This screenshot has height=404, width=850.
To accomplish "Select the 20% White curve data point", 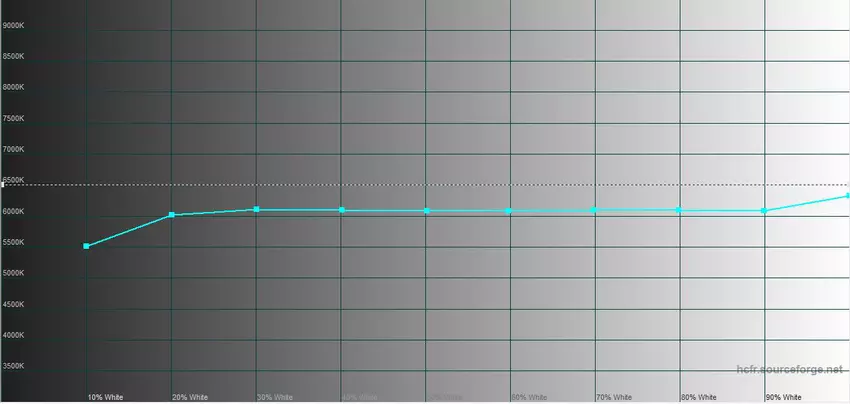I will (x=172, y=215).
